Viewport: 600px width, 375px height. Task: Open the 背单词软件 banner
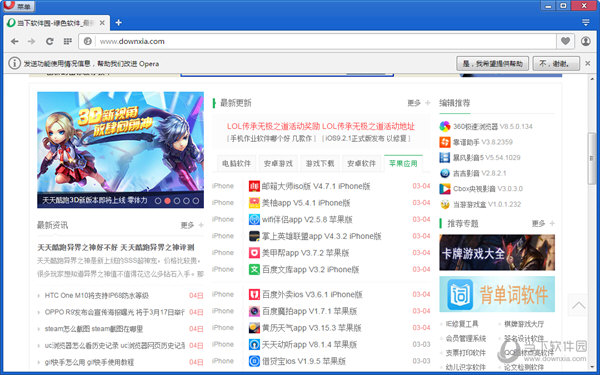[497, 294]
